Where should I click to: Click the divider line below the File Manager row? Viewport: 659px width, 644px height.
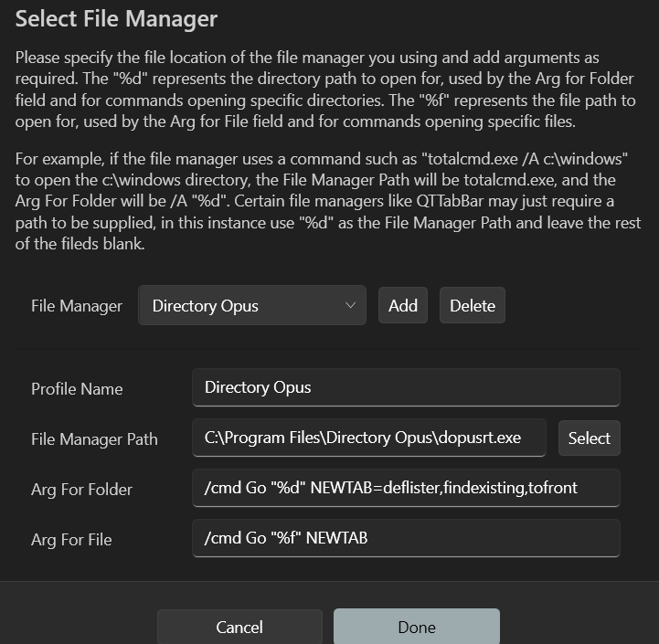328,348
